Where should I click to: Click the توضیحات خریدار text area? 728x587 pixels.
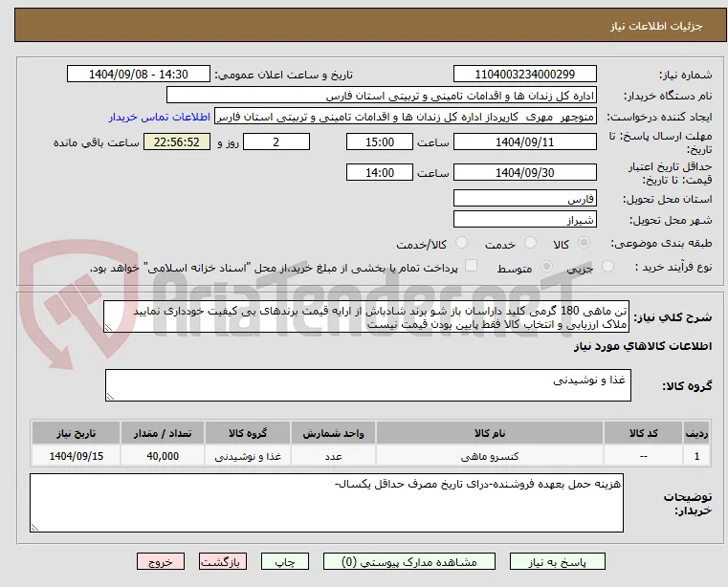[x=326, y=503]
